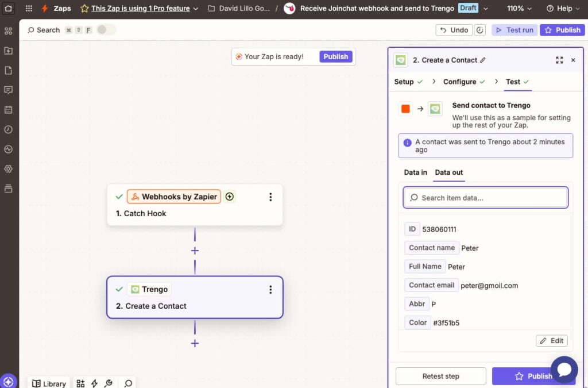Click the Retest step button
Screen dimensions: 588x388
(440, 376)
